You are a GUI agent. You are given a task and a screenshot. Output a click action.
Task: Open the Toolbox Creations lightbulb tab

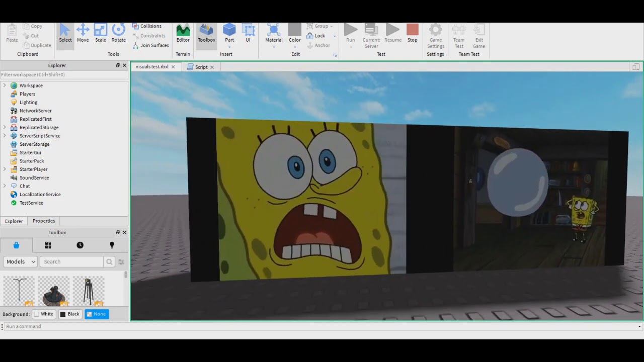coord(112,245)
